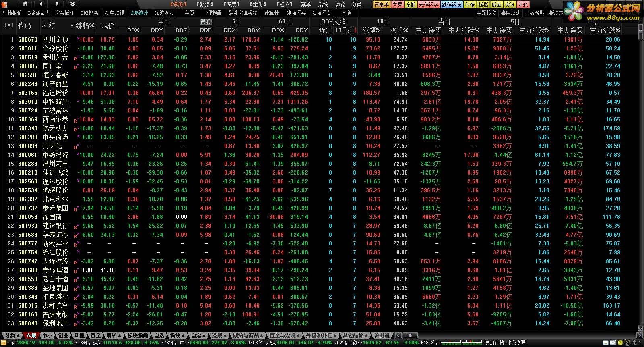Screen dimensions: 644x347
Task: Expand the 分类 bottom tab menu
Action: (12, 335)
